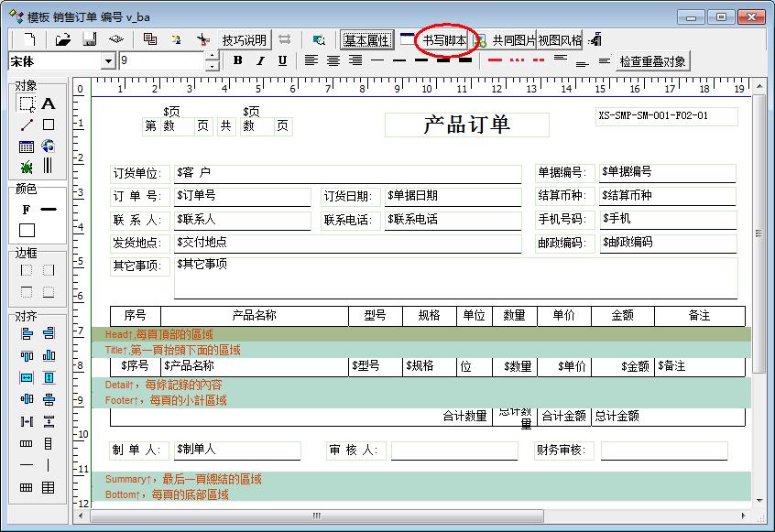This screenshot has width=775, height=532.
Task: Select the barcode tool in the object panel
Action: 49,167
